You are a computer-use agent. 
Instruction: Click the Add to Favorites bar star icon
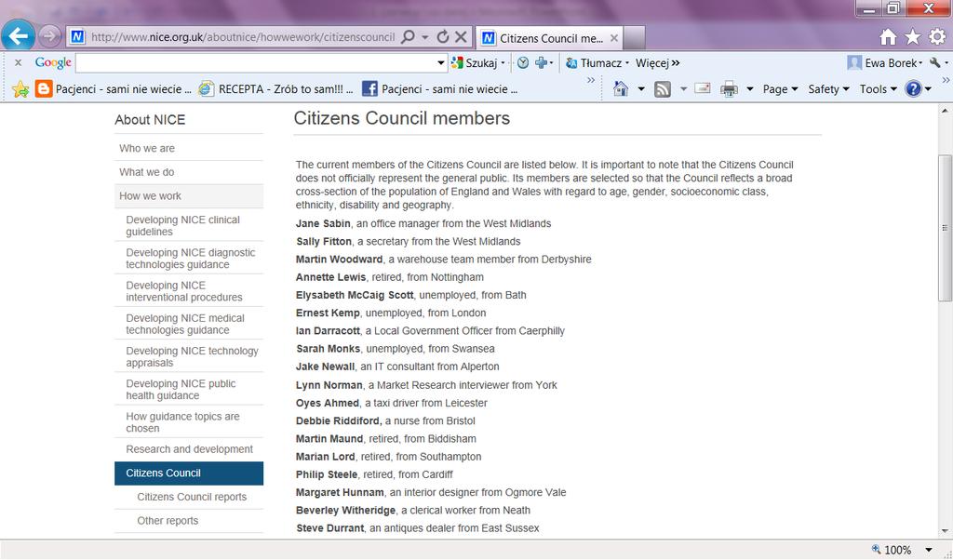pyautogui.click(x=20, y=89)
